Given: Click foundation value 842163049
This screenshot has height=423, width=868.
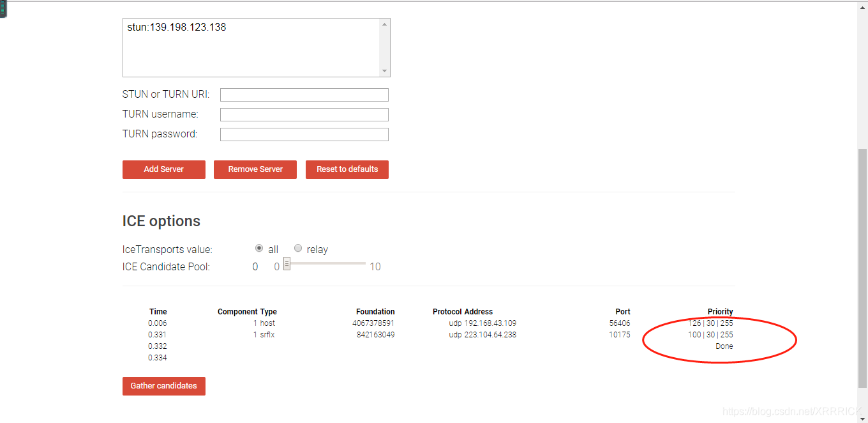Looking at the screenshot, I should point(375,335).
